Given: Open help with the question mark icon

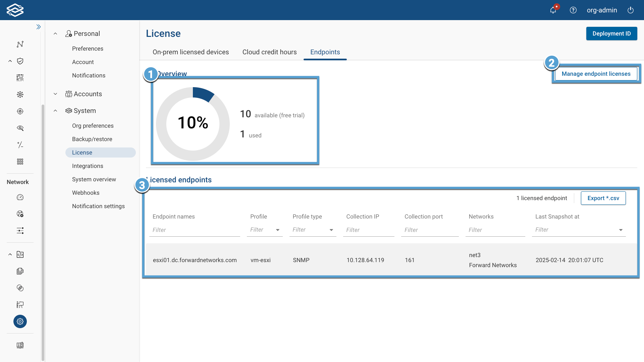Looking at the screenshot, I should tap(573, 10).
